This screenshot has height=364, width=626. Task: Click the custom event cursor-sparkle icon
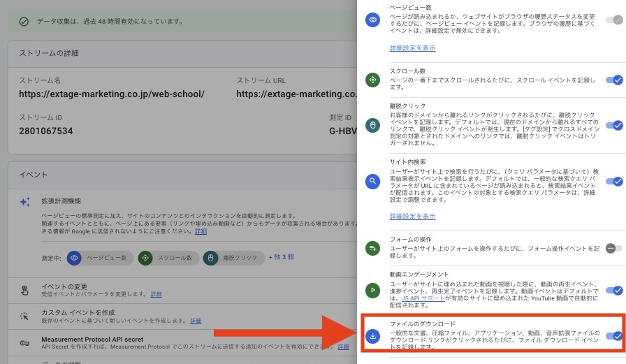pos(24,316)
